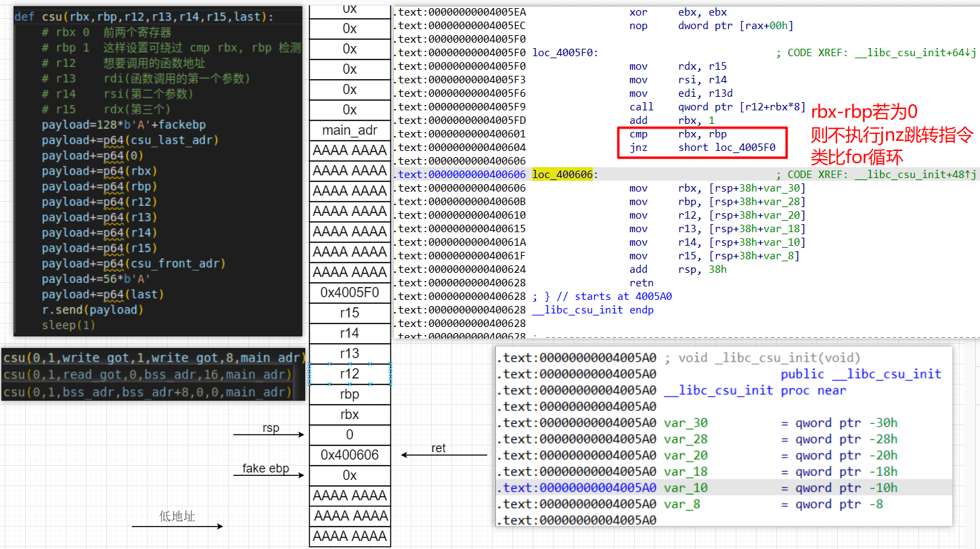Screen dimensions: 980x549
Task: Click the '# r14 rsi(第二个参数)' comment
Action: click(117, 94)
